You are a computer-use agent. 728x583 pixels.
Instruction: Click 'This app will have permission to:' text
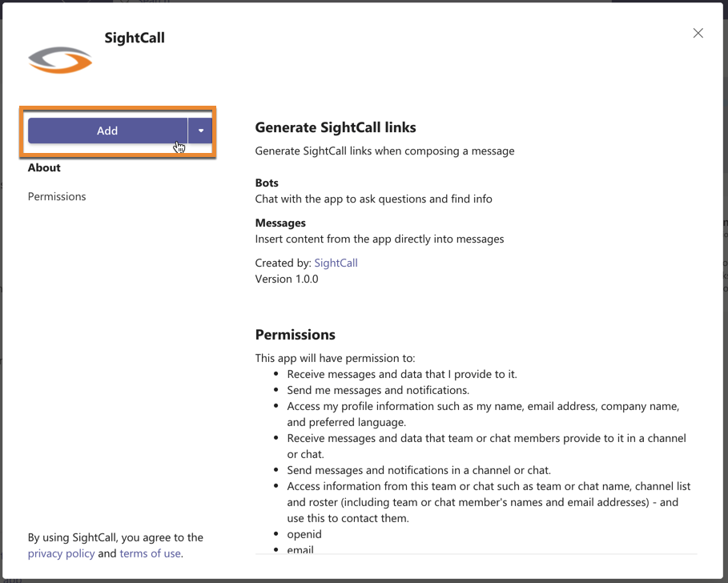[x=336, y=358]
